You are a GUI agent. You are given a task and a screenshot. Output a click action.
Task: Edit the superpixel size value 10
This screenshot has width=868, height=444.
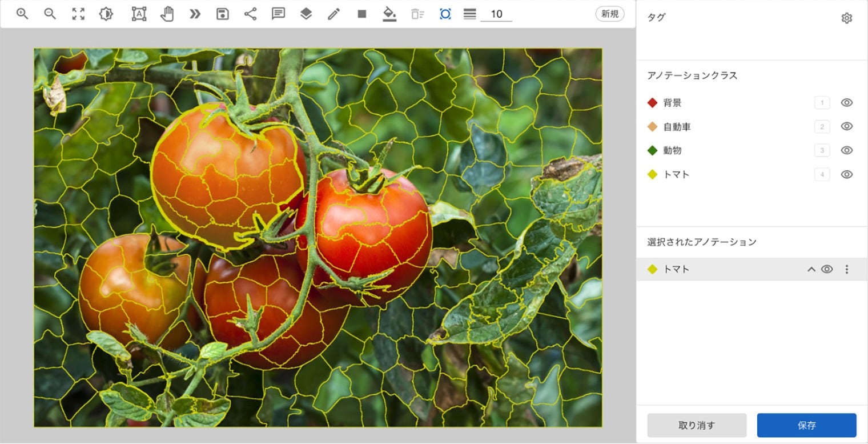click(x=496, y=14)
